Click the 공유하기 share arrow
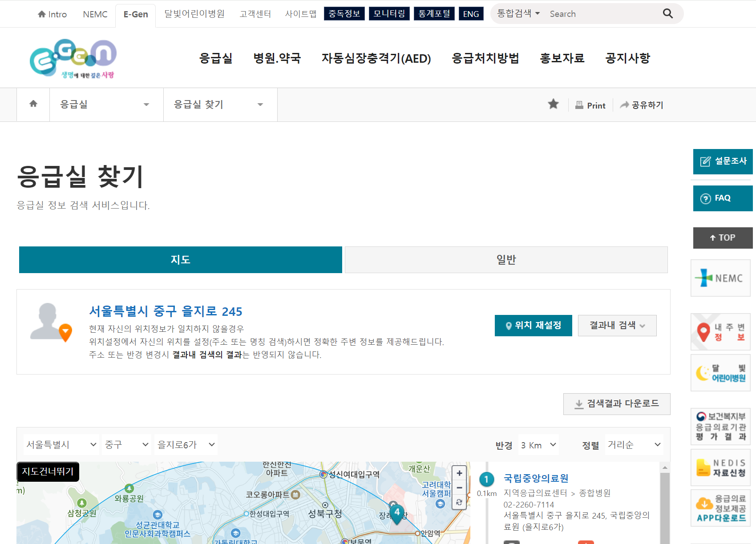756x544 pixels. (641, 105)
